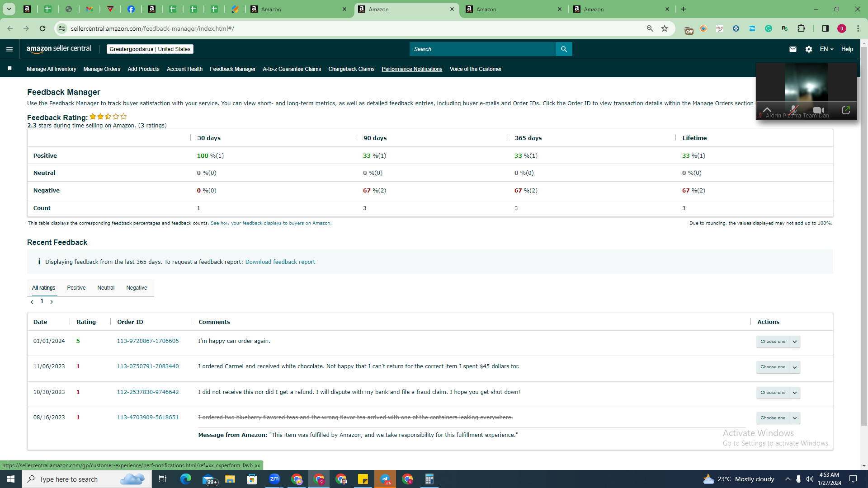Open Performance Notifications
Image resolution: width=868 pixels, height=488 pixels.
coord(412,69)
